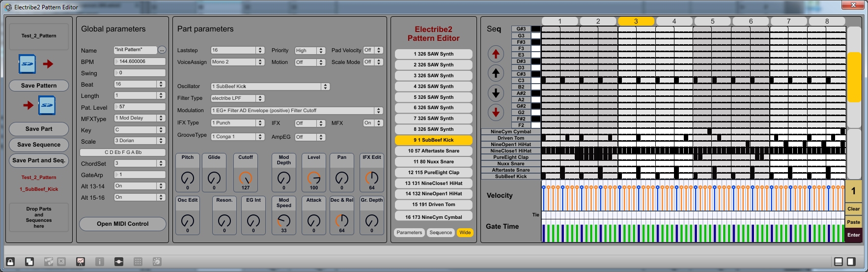Click the overlapping squares icon in bottom toolbar
The image size is (868, 272).
point(29,262)
